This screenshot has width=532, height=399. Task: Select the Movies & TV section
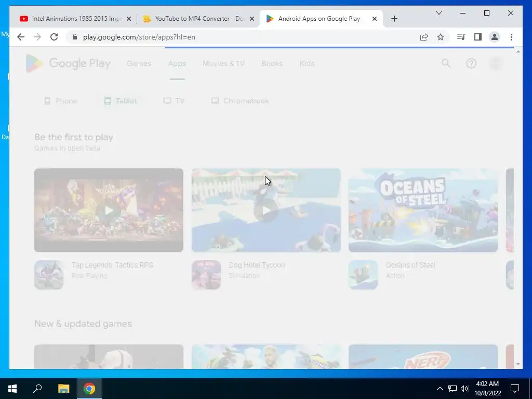[x=223, y=63]
